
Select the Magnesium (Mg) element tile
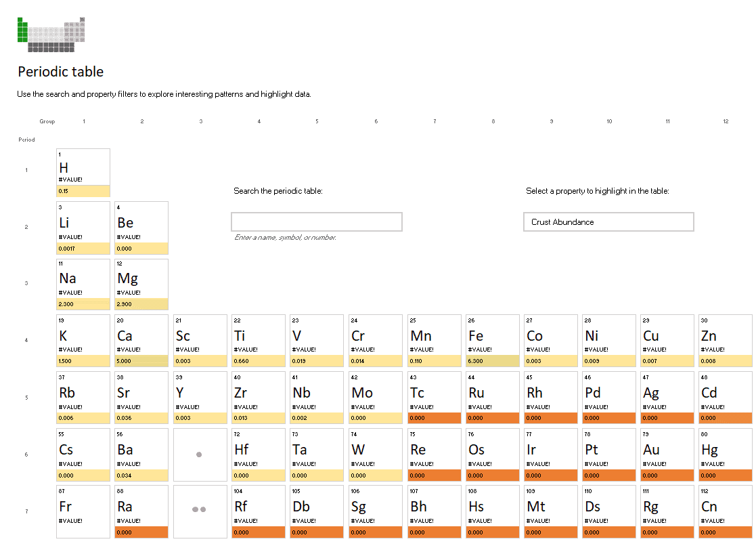141,284
